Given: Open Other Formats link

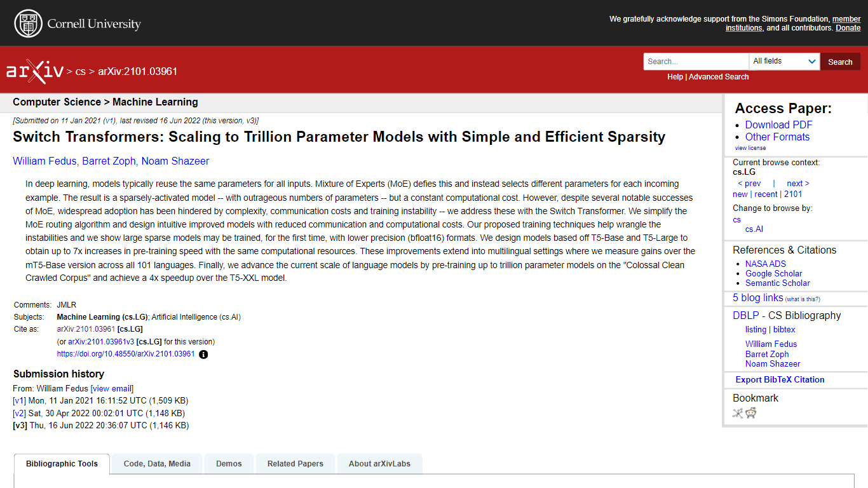Looking at the screenshot, I should pyautogui.click(x=777, y=137).
